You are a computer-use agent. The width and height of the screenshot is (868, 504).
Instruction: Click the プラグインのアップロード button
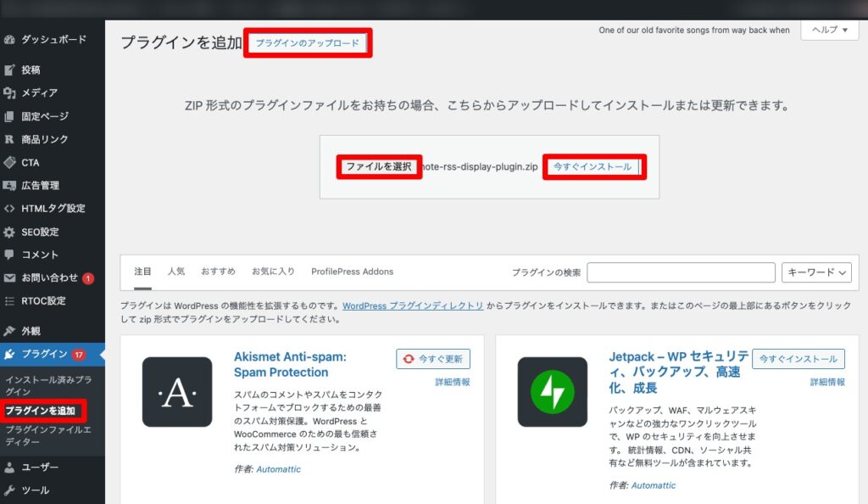point(308,43)
